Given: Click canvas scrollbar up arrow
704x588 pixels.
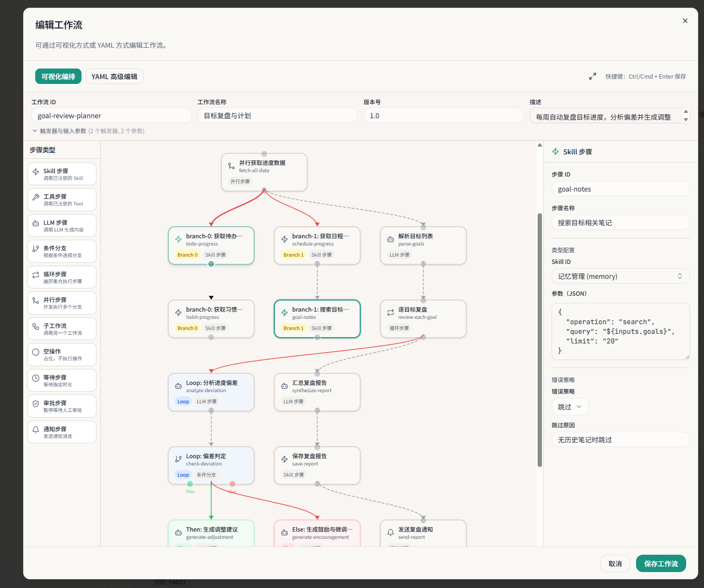Looking at the screenshot, I should click(540, 145).
